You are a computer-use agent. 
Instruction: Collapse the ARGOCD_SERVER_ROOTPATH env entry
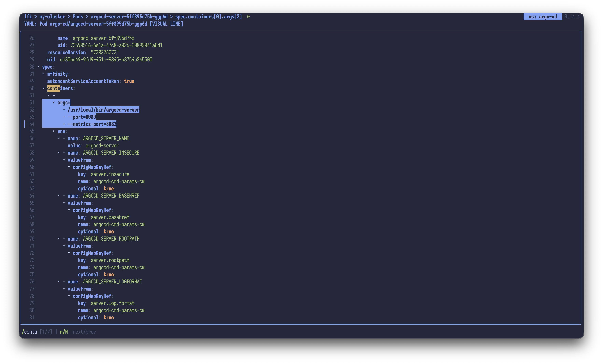[59, 239]
